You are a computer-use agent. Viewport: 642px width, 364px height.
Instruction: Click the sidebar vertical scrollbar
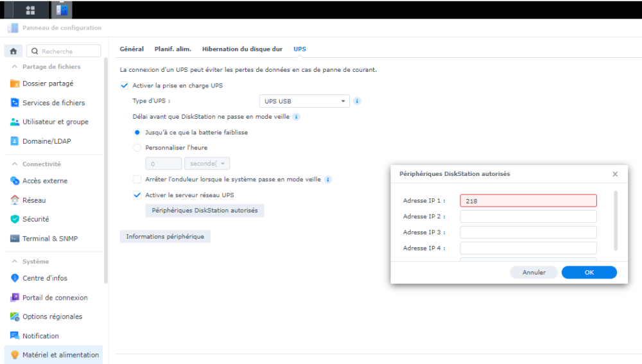point(106,170)
